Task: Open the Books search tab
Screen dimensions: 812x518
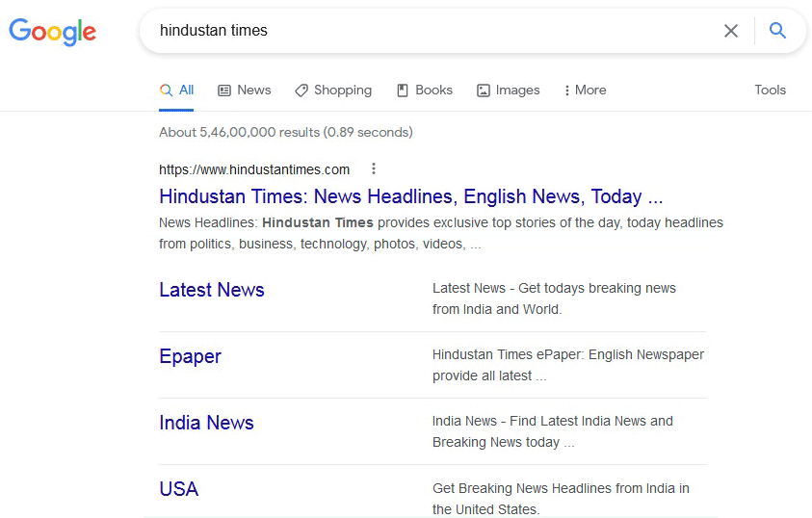Action: coord(425,90)
